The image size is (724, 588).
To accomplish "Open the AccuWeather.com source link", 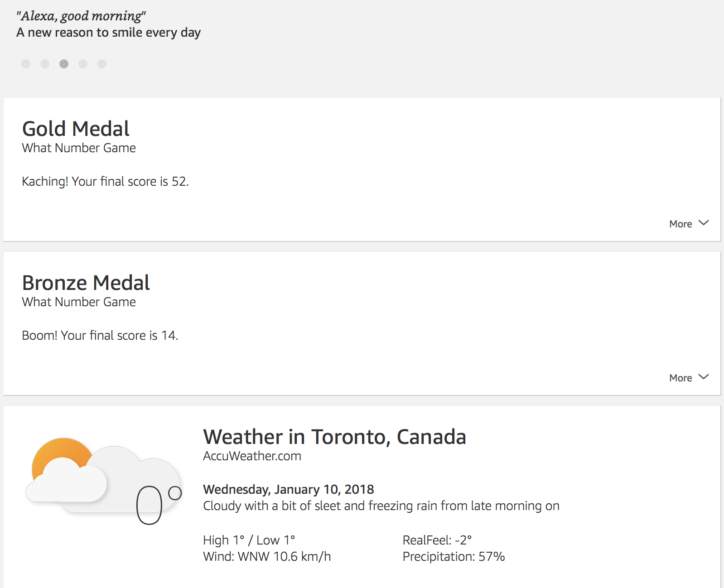I will [x=252, y=456].
